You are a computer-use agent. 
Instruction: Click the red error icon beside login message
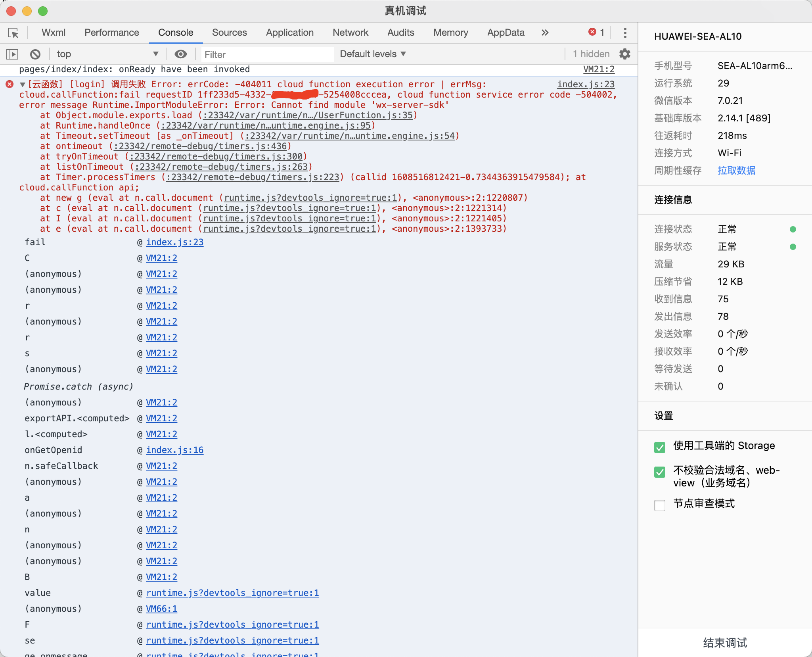pos(10,84)
